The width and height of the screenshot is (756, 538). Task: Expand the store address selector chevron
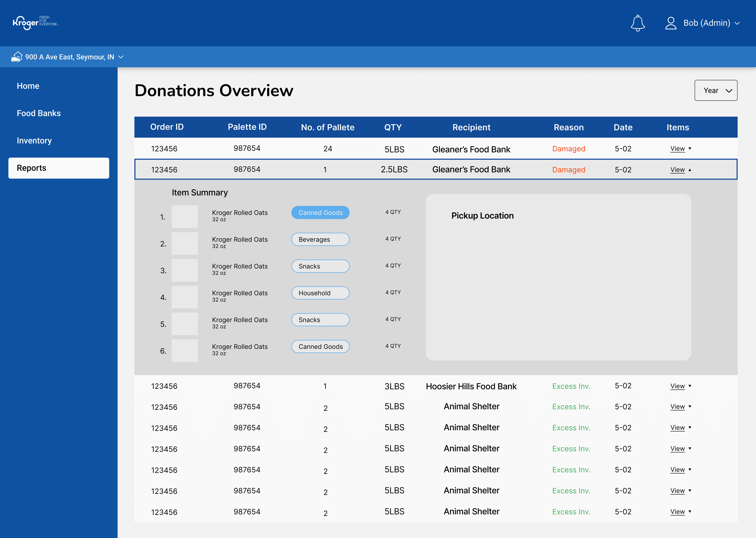(x=121, y=57)
